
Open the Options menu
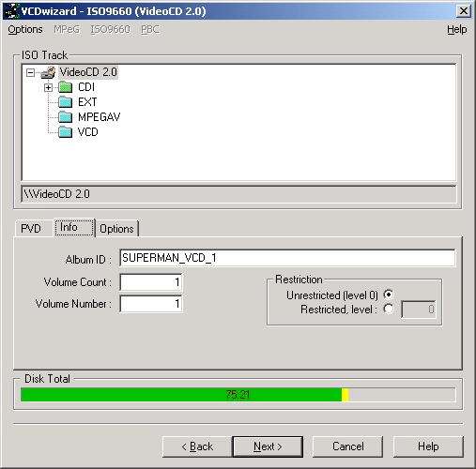pos(25,29)
